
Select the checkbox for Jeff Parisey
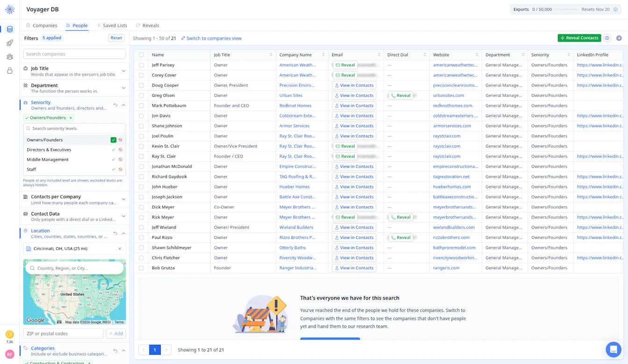pyautogui.click(x=141, y=65)
